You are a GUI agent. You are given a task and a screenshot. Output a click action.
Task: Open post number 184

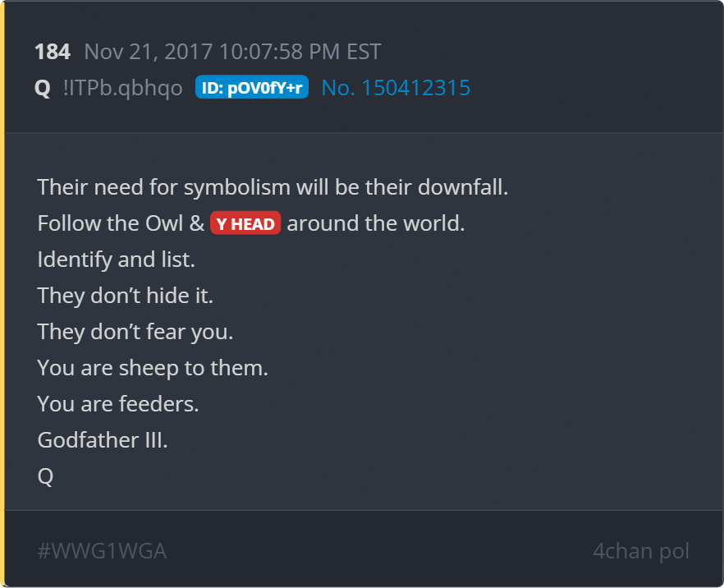[53, 51]
